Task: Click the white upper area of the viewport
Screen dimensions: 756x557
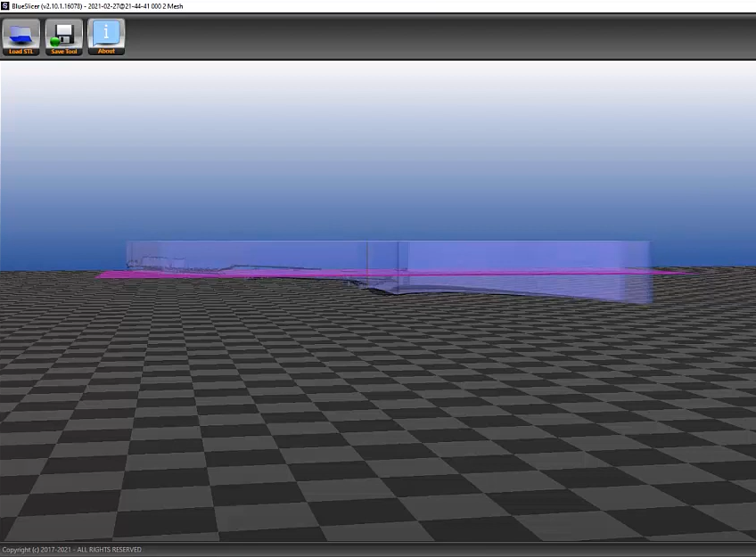Action: [374, 85]
